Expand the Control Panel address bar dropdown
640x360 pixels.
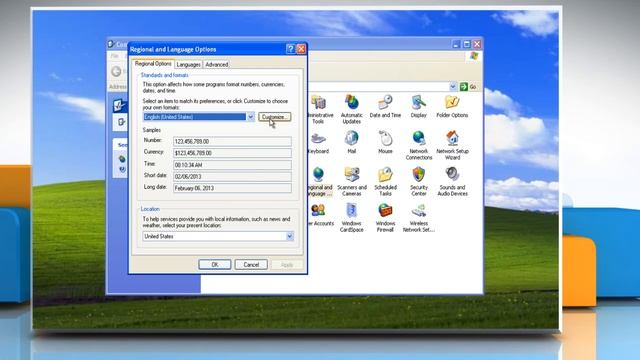click(453, 87)
